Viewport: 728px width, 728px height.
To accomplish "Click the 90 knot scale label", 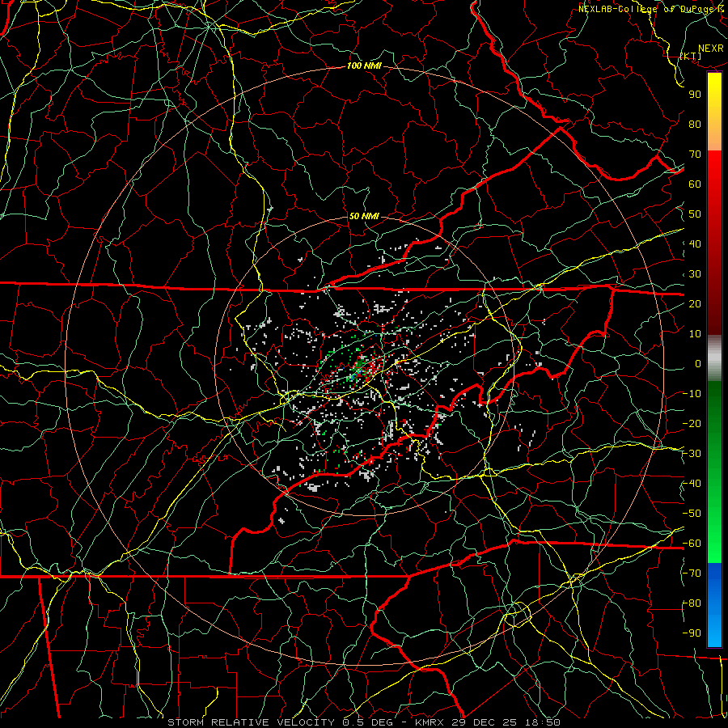I will pyautogui.click(x=695, y=95).
